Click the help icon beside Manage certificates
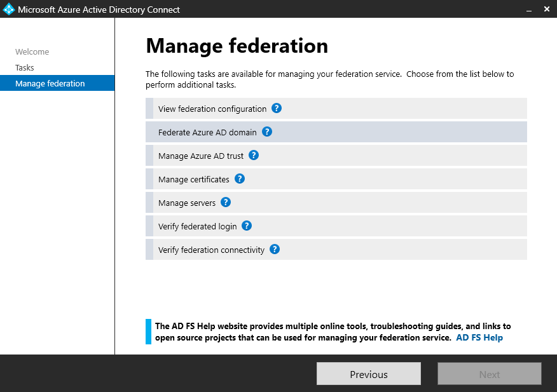The image size is (557, 392). click(x=240, y=179)
